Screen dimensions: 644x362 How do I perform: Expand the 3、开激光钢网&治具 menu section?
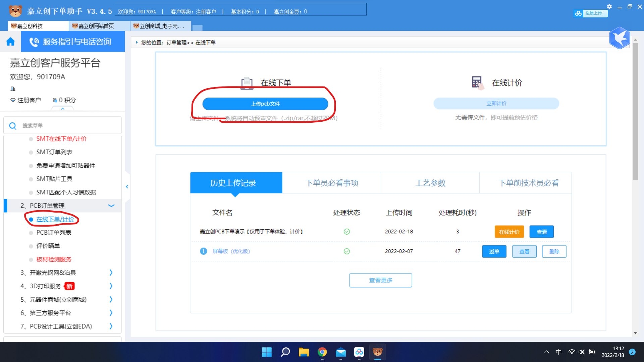click(x=111, y=273)
